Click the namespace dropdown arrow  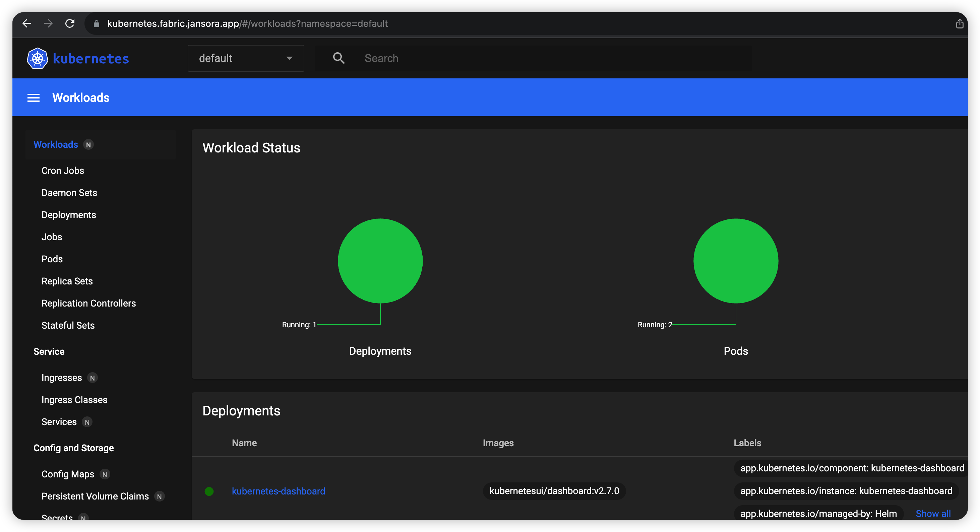(x=290, y=59)
